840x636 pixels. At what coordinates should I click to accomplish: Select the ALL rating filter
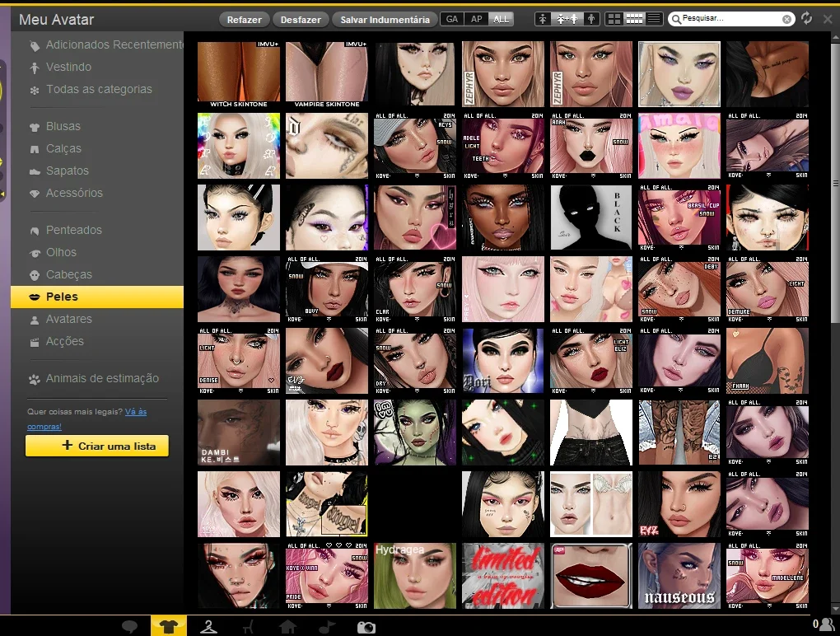point(501,19)
